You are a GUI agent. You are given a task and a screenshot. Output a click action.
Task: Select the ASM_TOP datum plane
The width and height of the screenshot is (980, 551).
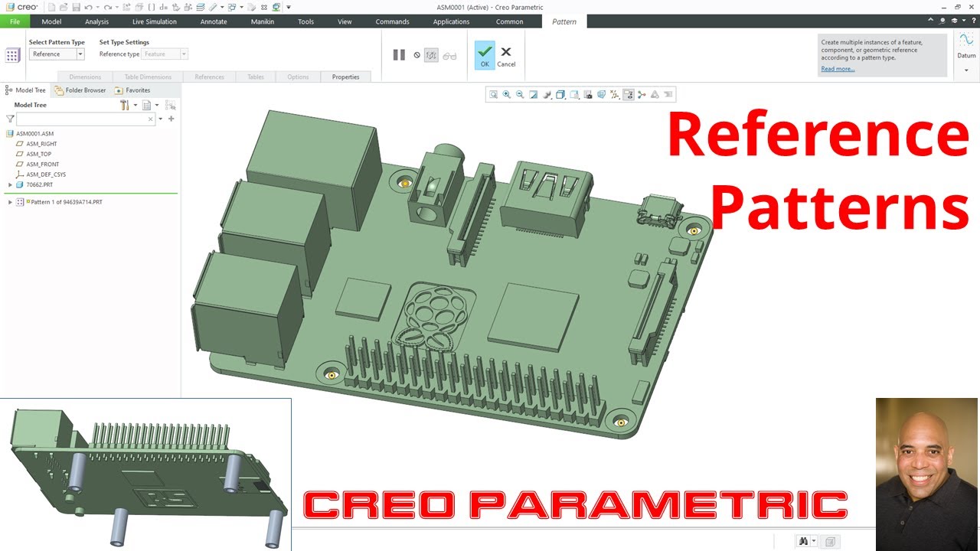click(x=38, y=154)
